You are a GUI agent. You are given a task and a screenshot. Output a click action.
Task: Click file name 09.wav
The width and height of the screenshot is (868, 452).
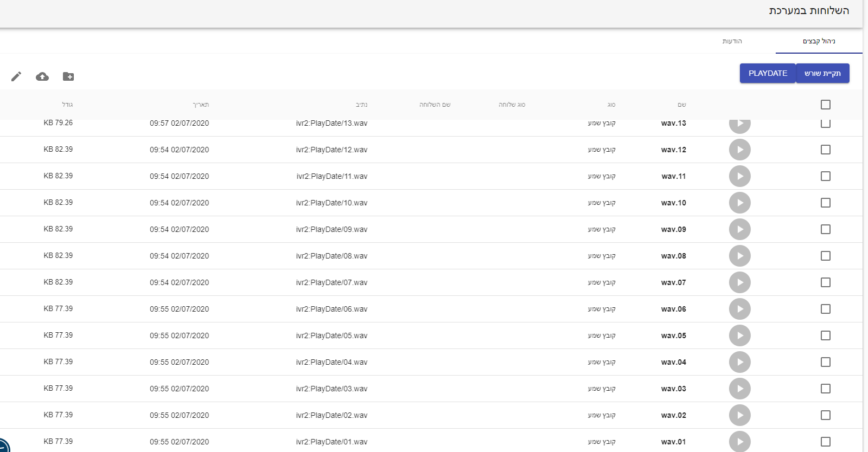[x=673, y=229]
